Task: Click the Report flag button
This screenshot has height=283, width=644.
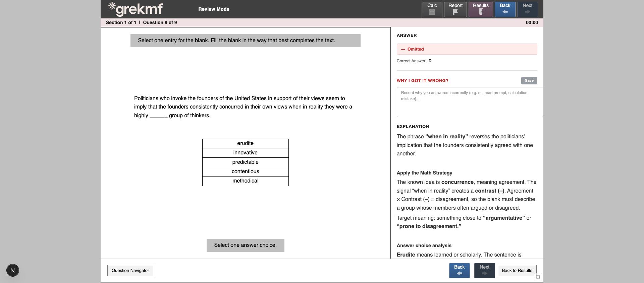Action: pyautogui.click(x=455, y=9)
